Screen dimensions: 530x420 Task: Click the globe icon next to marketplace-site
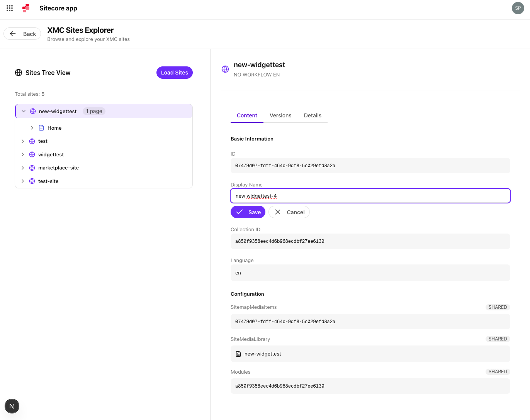click(x=32, y=168)
